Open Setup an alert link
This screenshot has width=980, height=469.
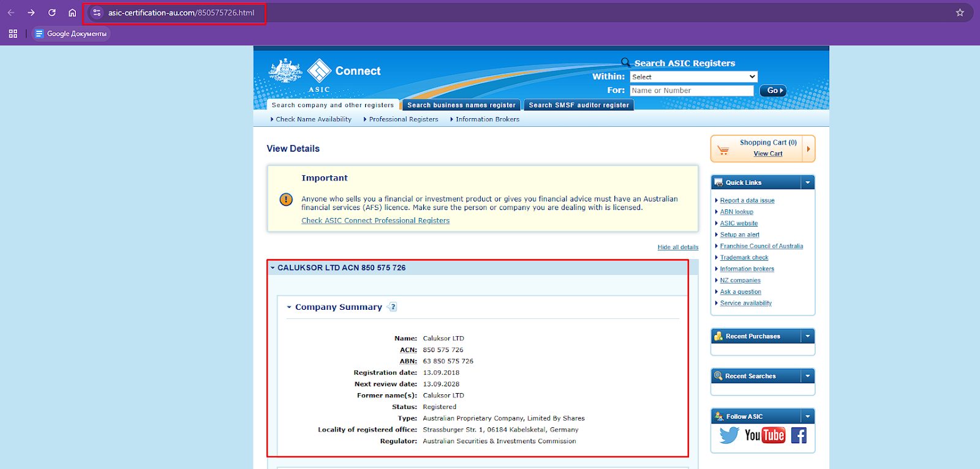tap(740, 234)
